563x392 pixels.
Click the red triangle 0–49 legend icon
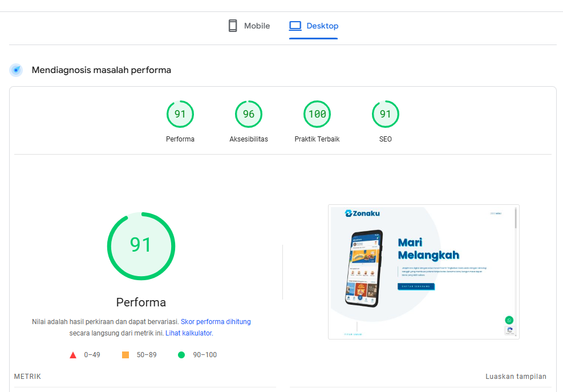pyautogui.click(x=73, y=355)
